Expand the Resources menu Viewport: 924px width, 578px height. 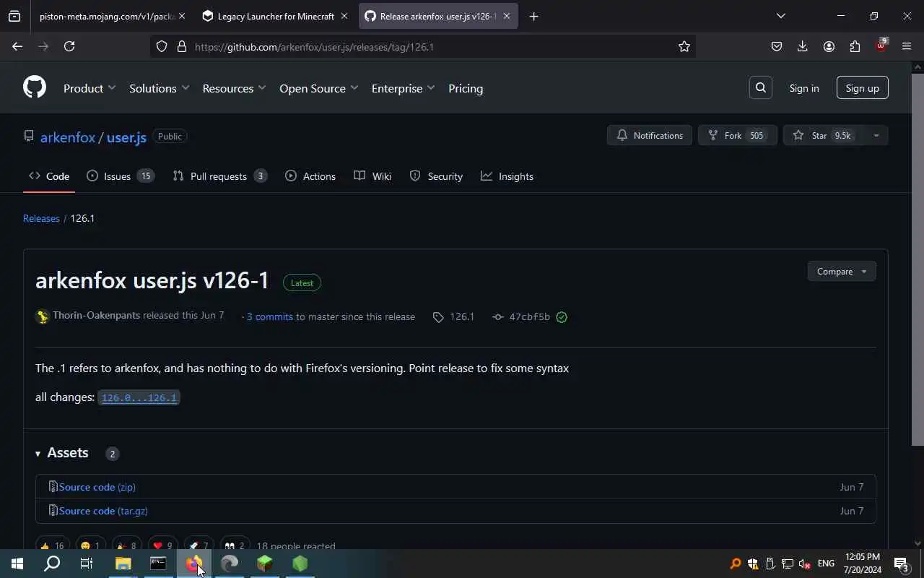click(235, 88)
